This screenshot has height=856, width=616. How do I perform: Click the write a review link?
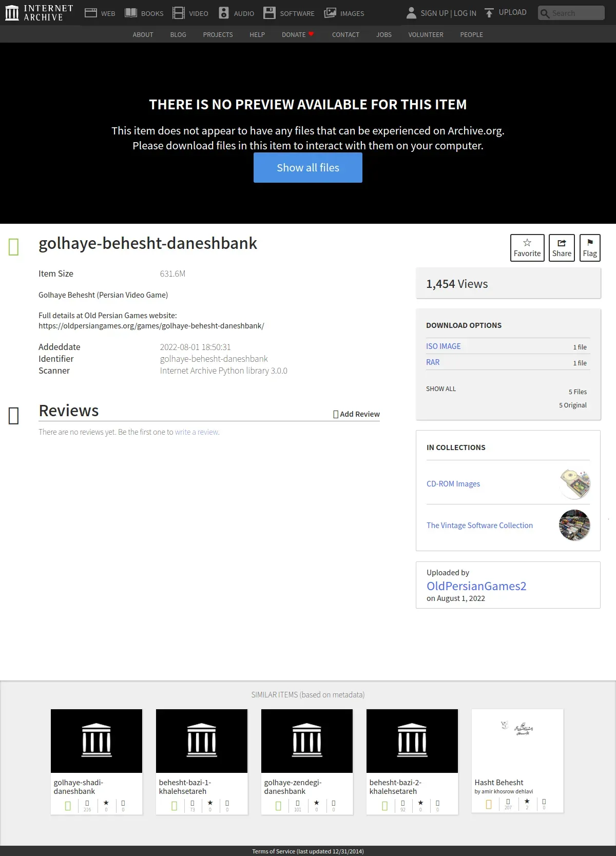point(197,432)
